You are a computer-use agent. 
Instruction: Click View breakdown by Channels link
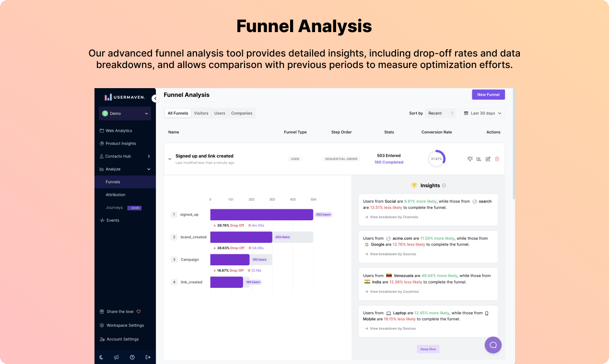coord(391,217)
